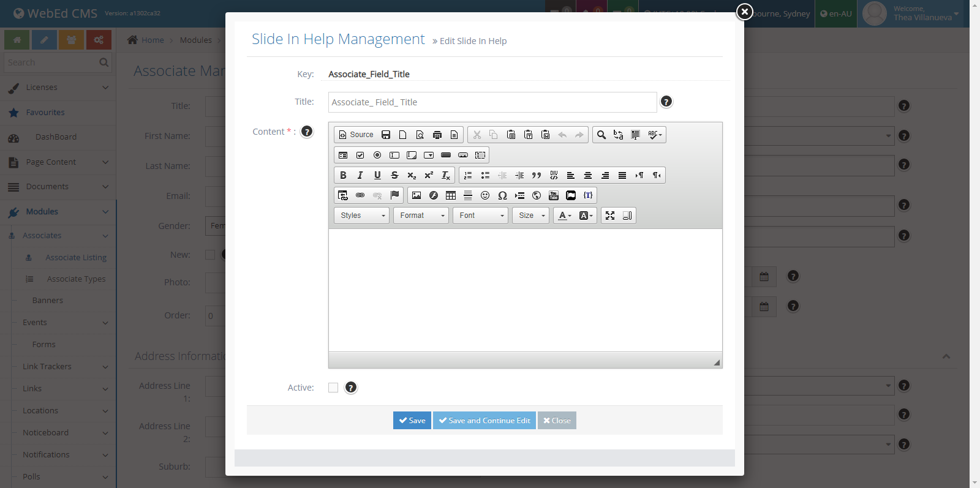Toggle Italic formatting
This screenshot has width=980, height=488.
360,175
